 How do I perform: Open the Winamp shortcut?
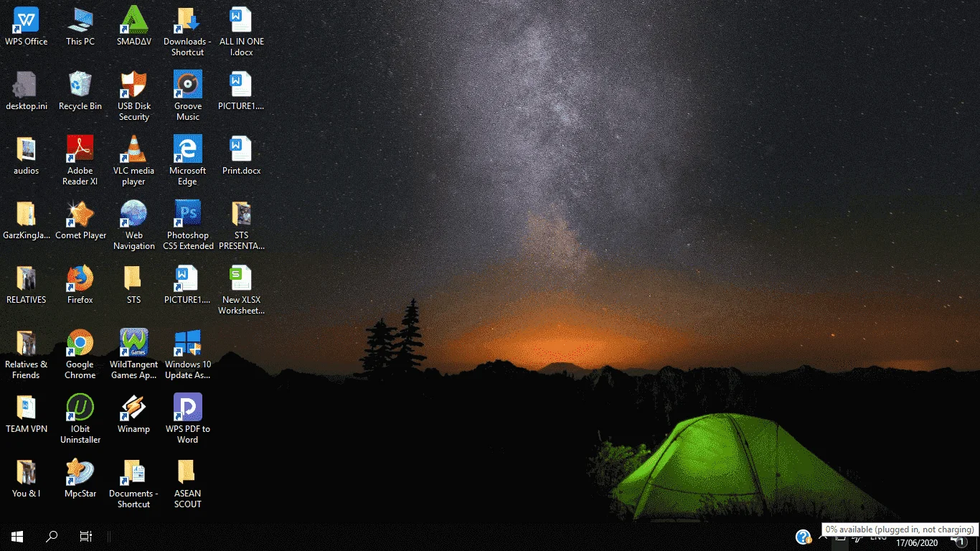click(134, 414)
